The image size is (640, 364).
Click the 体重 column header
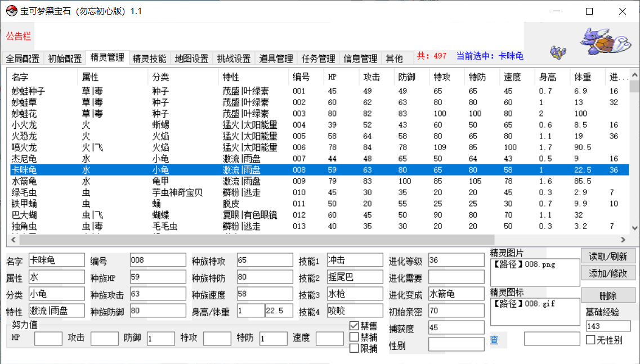coord(587,77)
